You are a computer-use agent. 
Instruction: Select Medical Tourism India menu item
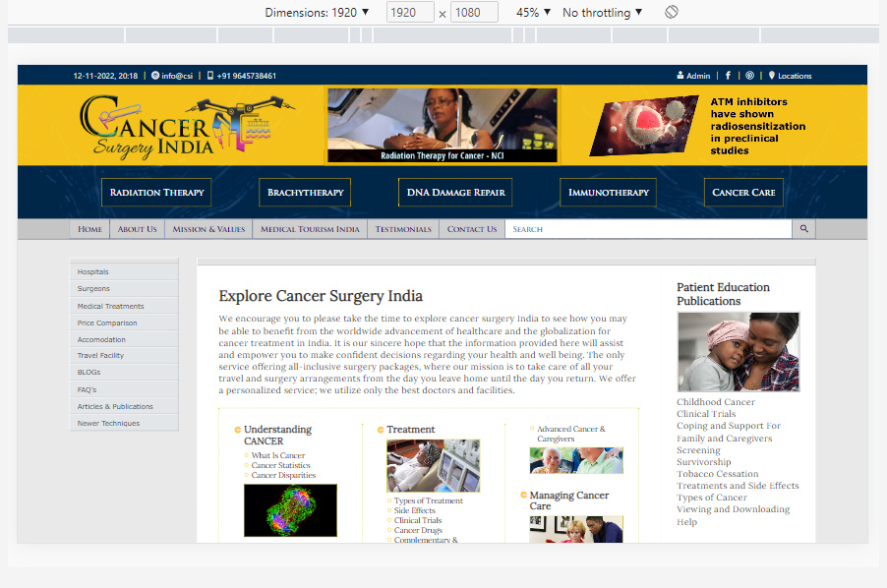[x=309, y=229]
